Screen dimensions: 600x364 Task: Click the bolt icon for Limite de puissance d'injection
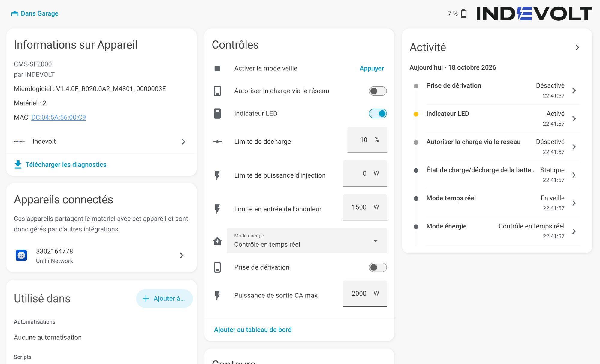click(x=217, y=175)
